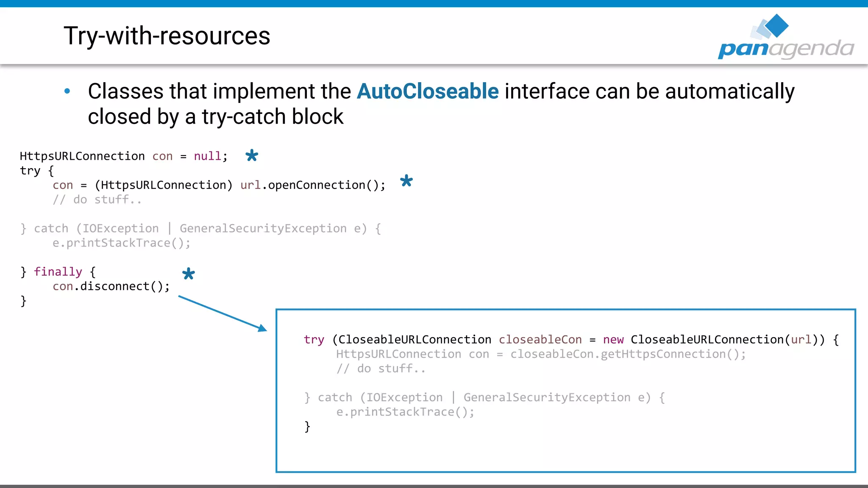Click the finally keyword in code
Viewport: 868px width, 488px height.
(x=58, y=272)
